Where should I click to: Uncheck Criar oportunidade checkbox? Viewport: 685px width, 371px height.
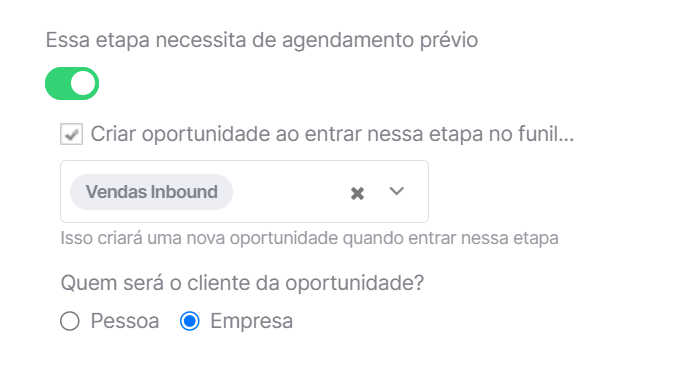click(x=71, y=134)
